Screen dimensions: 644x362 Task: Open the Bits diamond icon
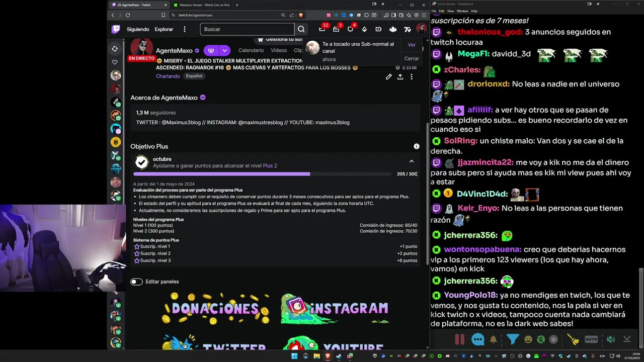tap(364, 29)
